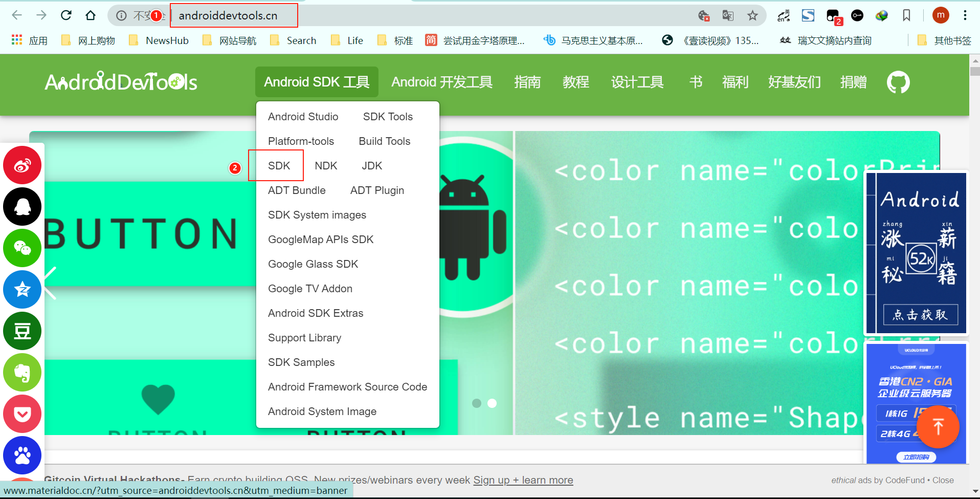980x499 pixels.
Task: Close the CodeFund ad banner
Action: [x=943, y=480]
